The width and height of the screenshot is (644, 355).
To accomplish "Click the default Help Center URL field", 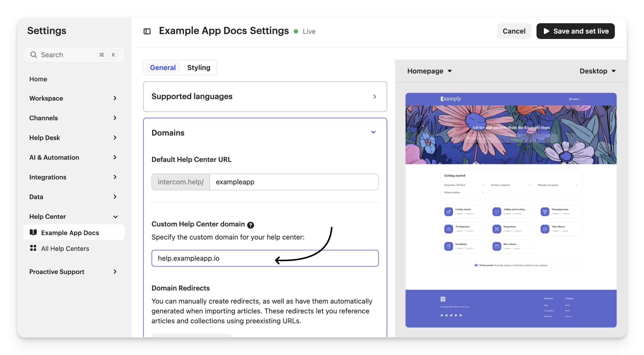I will [x=294, y=182].
